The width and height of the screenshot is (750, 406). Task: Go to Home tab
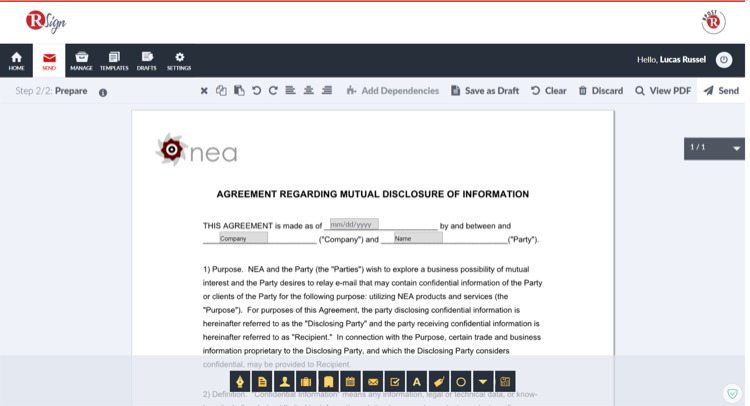16,61
